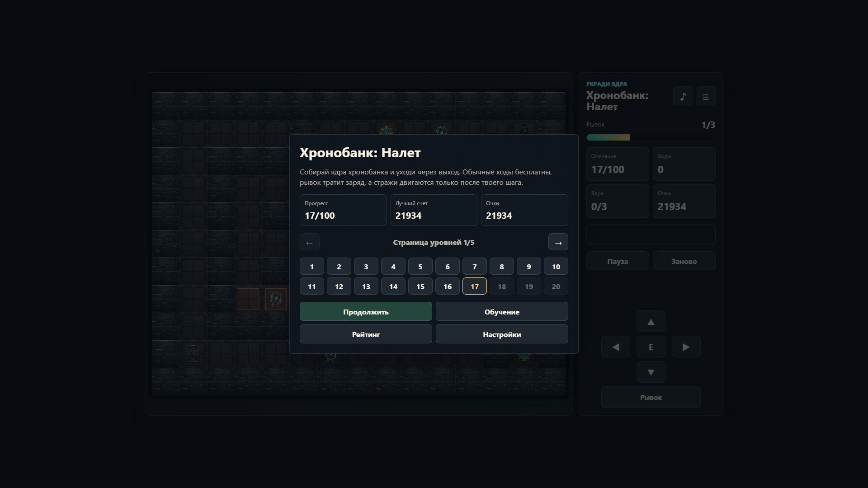Select level 14

(x=393, y=286)
